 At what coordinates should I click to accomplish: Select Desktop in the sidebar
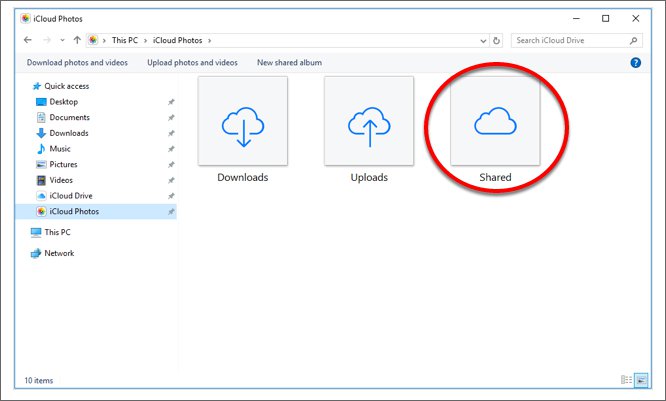[x=57, y=102]
